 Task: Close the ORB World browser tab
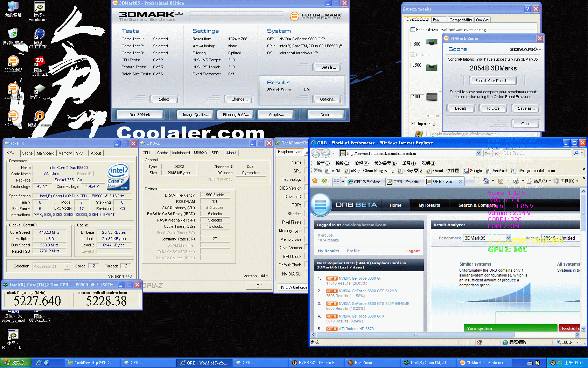click(461, 182)
